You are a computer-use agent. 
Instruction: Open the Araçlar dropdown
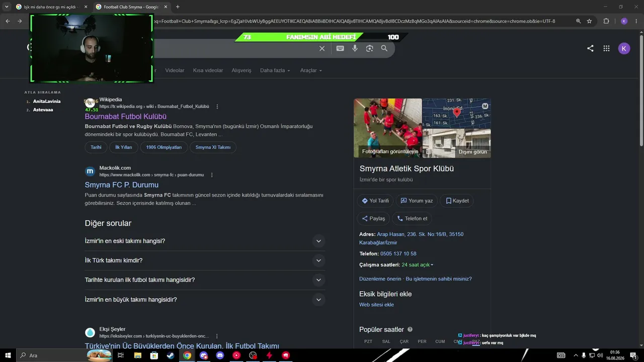tap(311, 70)
